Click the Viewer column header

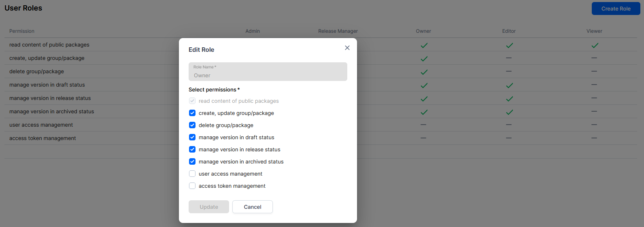[594, 31]
